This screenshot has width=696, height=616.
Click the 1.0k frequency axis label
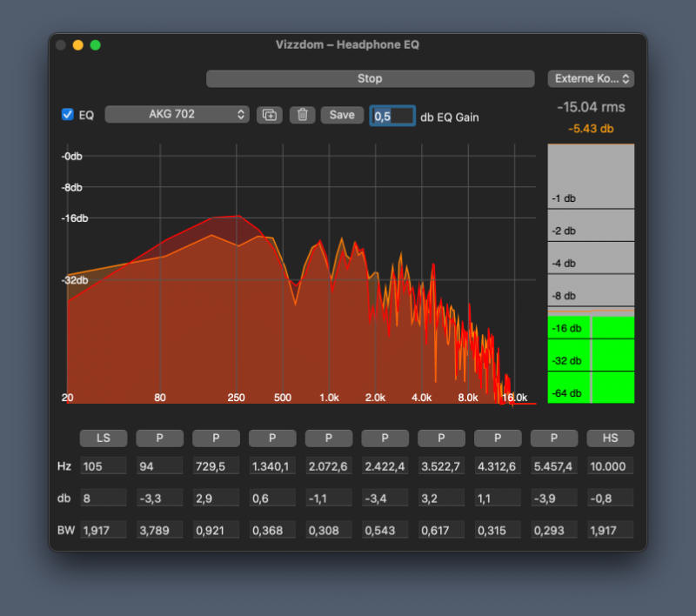point(329,398)
